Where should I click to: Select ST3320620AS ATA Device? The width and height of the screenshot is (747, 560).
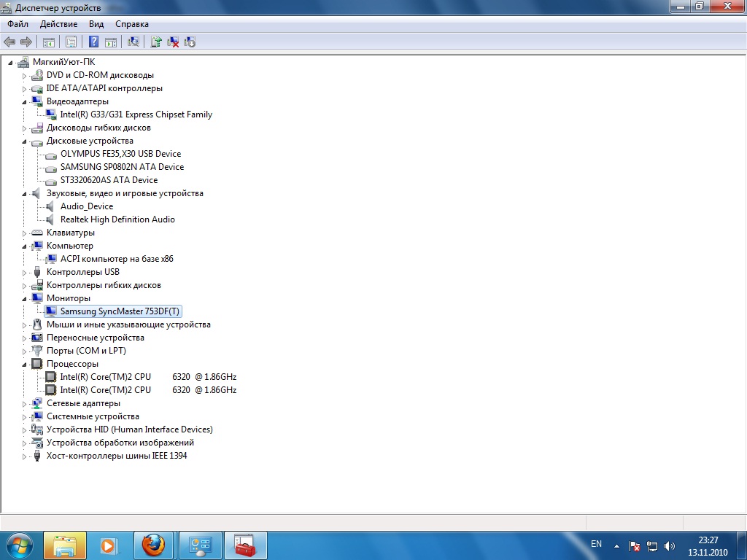click(109, 180)
